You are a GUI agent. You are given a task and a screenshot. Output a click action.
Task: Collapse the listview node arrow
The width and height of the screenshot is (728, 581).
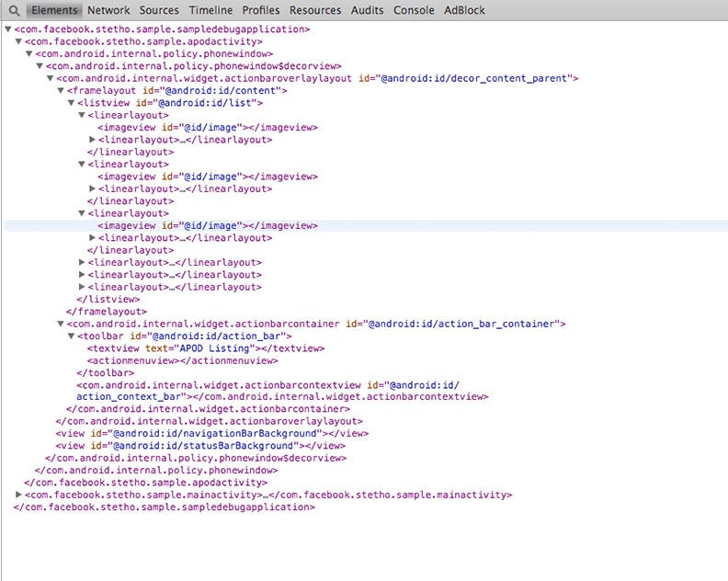[71, 103]
